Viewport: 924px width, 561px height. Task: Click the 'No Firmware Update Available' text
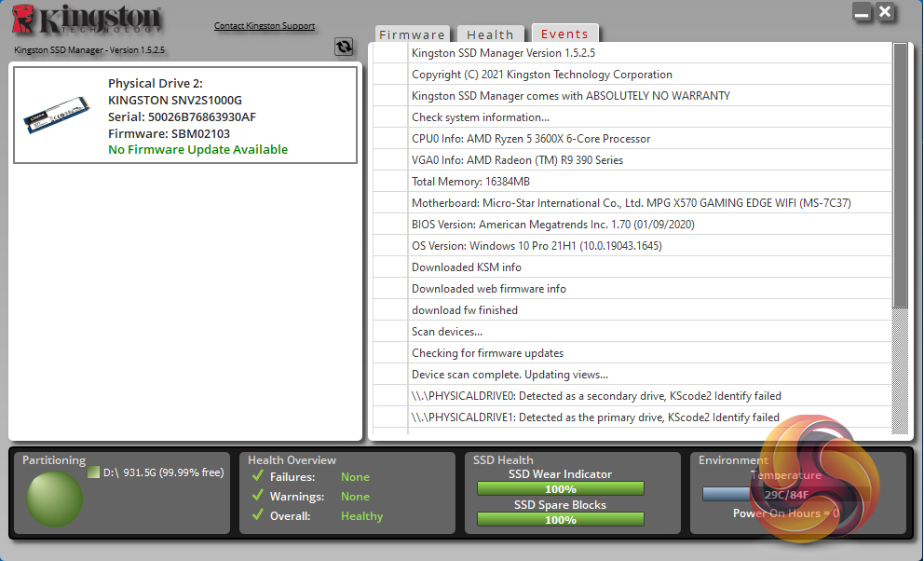(198, 150)
